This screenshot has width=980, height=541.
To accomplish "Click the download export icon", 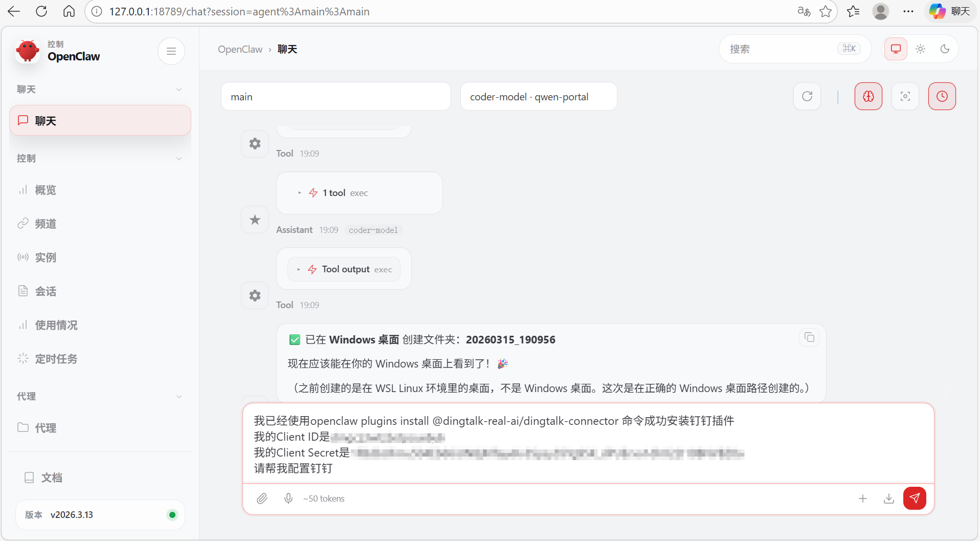I will coord(889,499).
